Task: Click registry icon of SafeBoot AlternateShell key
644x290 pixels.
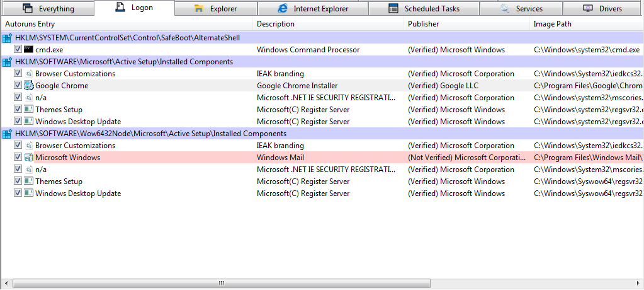Action: pos(7,38)
